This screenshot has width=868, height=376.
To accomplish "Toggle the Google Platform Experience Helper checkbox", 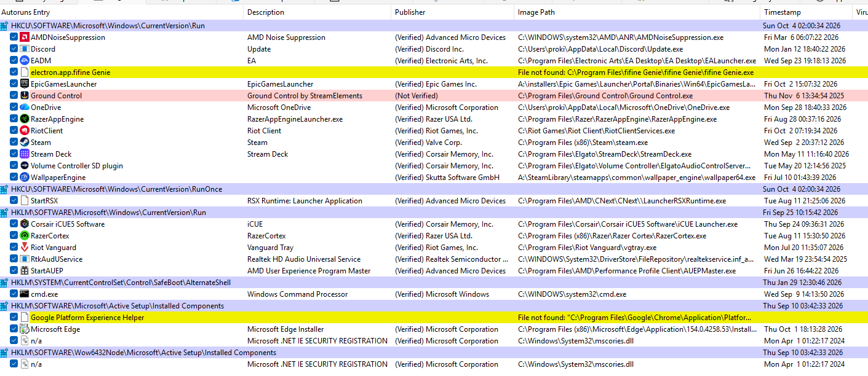I will 14,318.
